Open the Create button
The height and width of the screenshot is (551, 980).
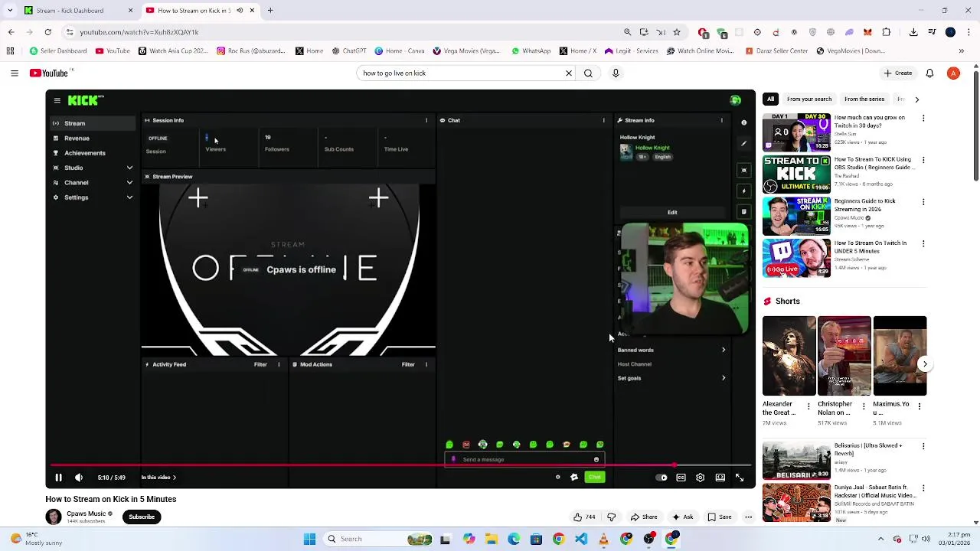(898, 73)
